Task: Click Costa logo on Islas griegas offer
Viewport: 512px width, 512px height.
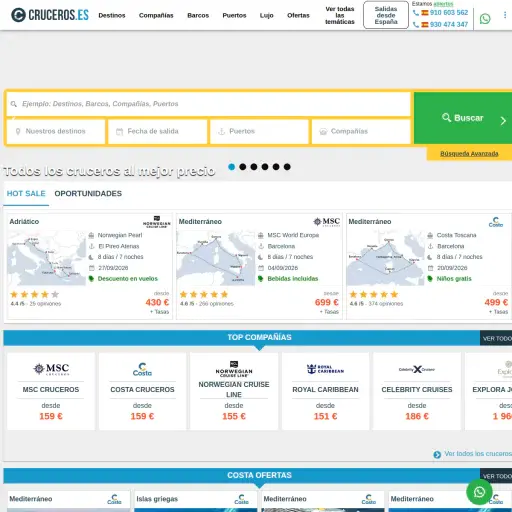Action: 241,499
